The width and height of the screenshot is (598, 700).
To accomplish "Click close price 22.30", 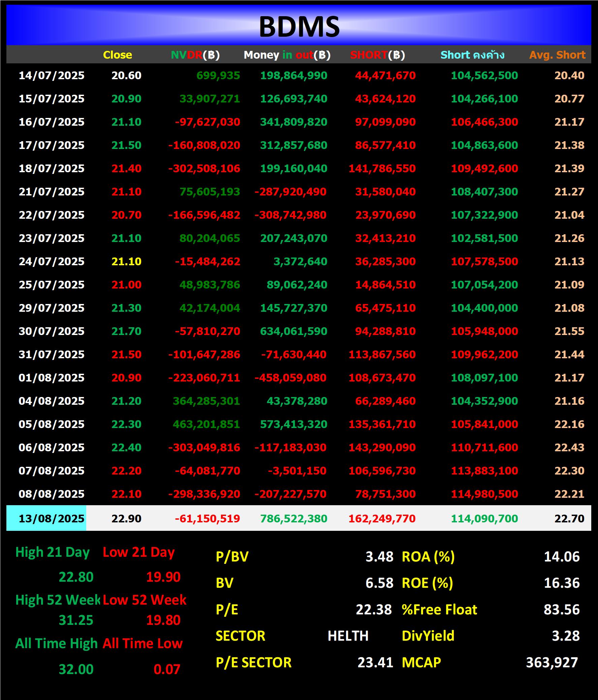I will pyautogui.click(x=127, y=424).
